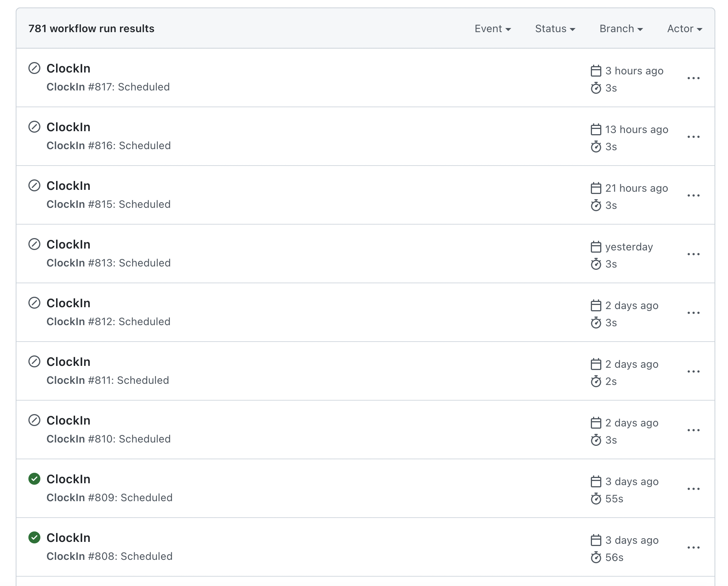The height and width of the screenshot is (586, 728).
Task: Open the three-dot menu for run #808
Action: click(x=694, y=548)
